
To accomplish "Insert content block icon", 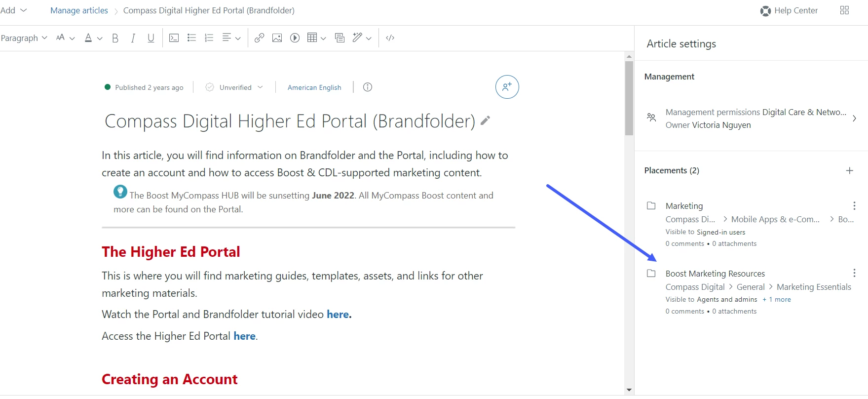I will 340,38.
